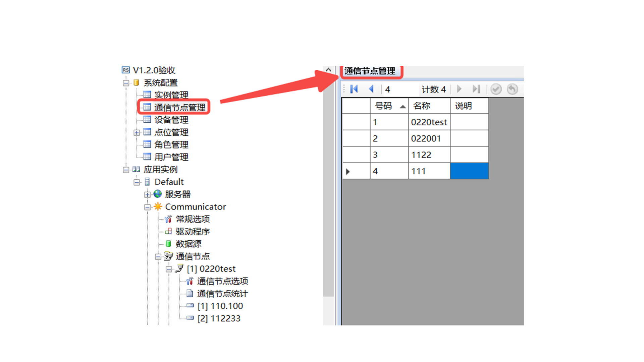The width and height of the screenshot is (644, 362).
Task: Click the device icon beside [2] 112233
Action: pos(190,318)
